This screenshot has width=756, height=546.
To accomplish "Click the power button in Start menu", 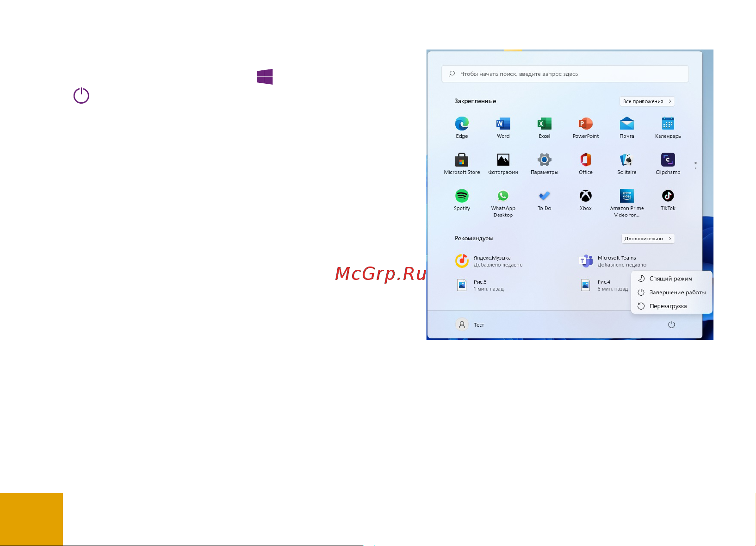I will pyautogui.click(x=671, y=325).
